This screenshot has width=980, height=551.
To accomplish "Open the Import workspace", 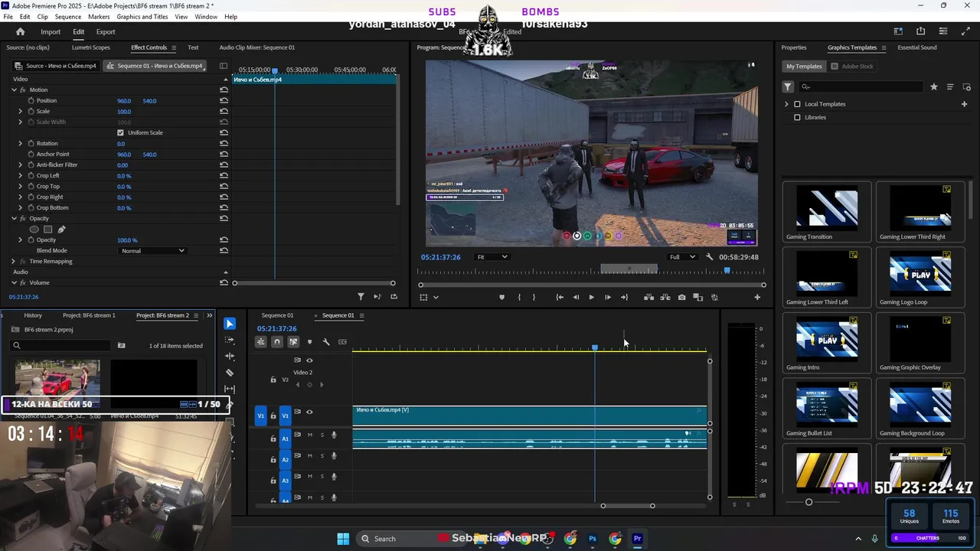I will (x=51, y=31).
